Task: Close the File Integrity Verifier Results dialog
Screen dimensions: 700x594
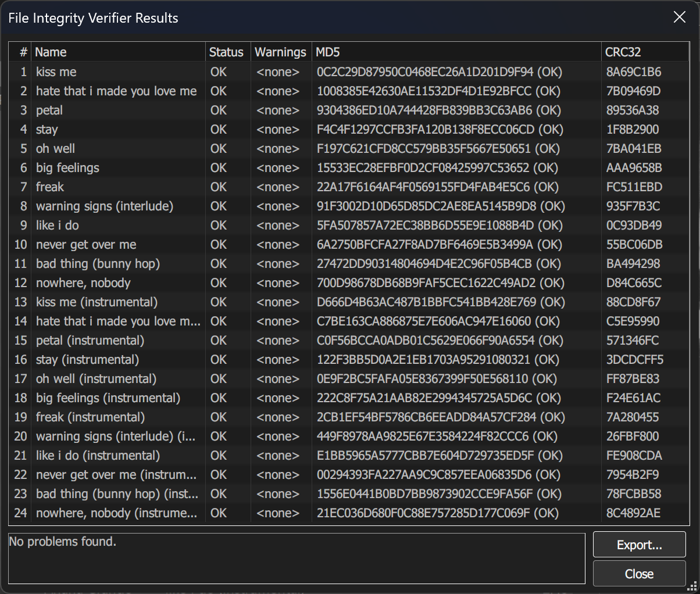Action: coord(679,17)
